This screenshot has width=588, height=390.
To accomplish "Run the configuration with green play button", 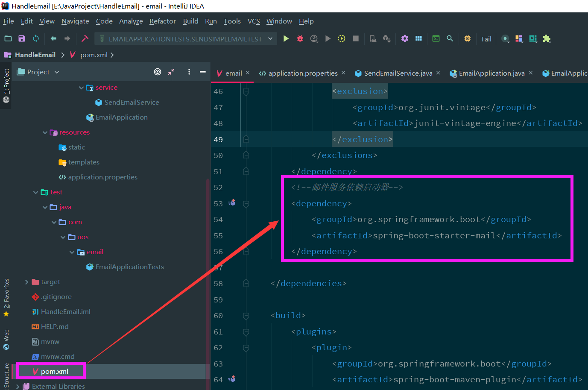I will 286,39.
